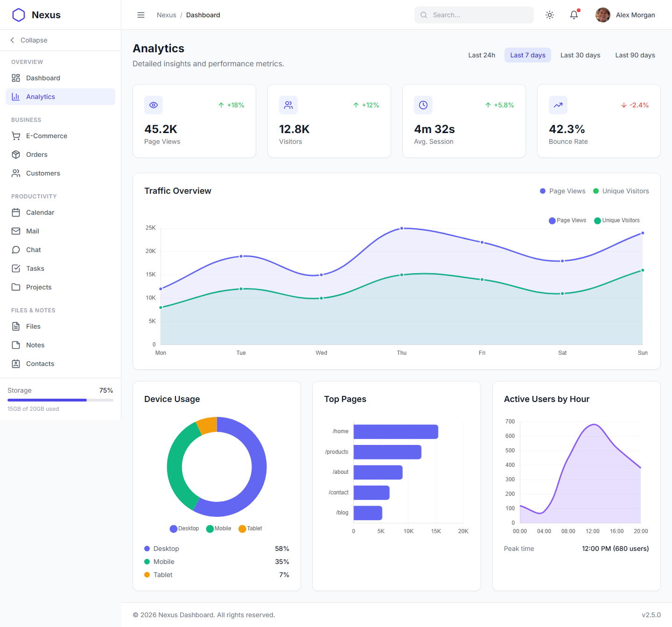Screen dimensions: 672x627
Task: Click the "v2.5.0" version label
Action: (x=651, y=615)
